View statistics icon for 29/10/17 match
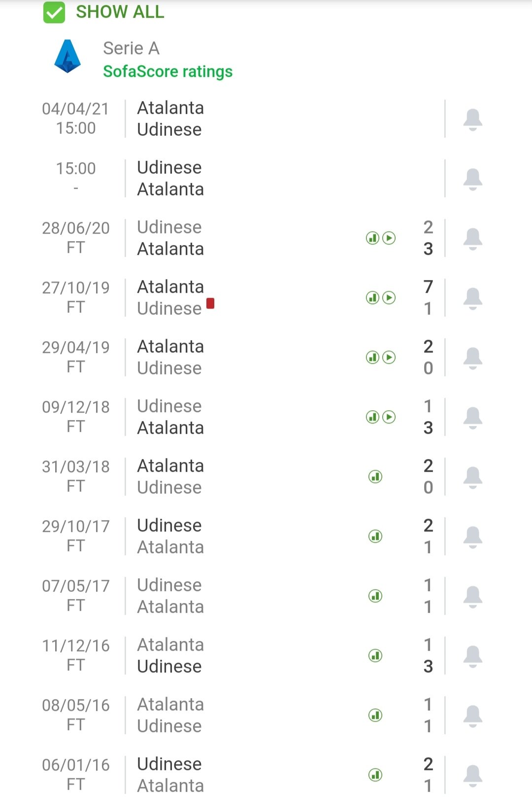The width and height of the screenshot is (532, 812). coord(375,536)
